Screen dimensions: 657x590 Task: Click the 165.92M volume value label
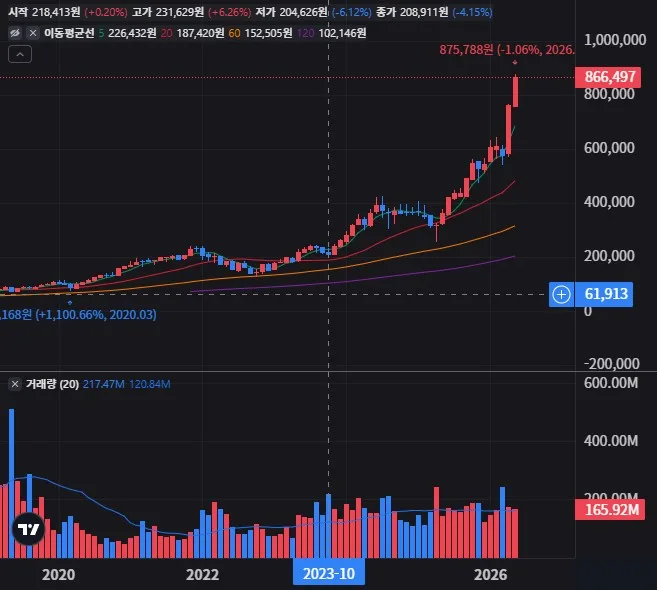pos(610,510)
